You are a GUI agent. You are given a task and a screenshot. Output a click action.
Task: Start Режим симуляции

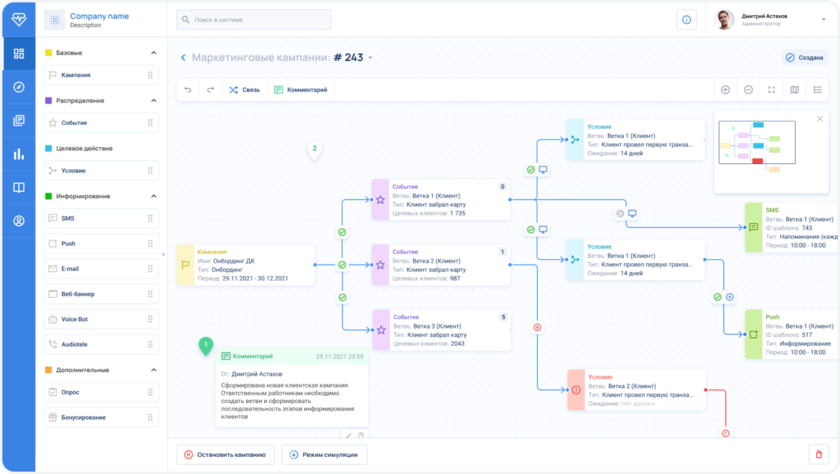pyautogui.click(x=325, y=454)
